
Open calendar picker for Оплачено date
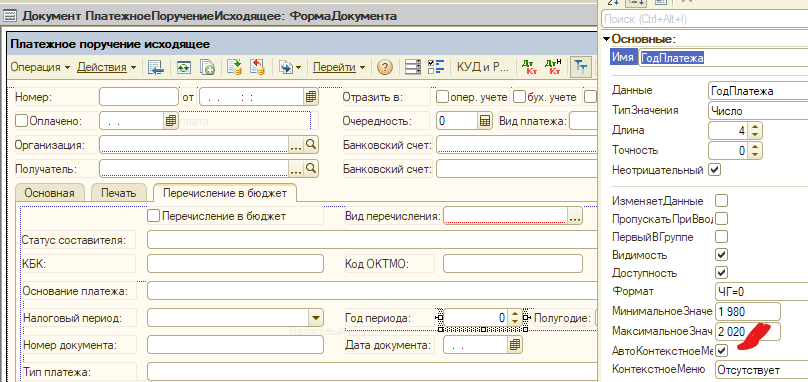[171, 121]
